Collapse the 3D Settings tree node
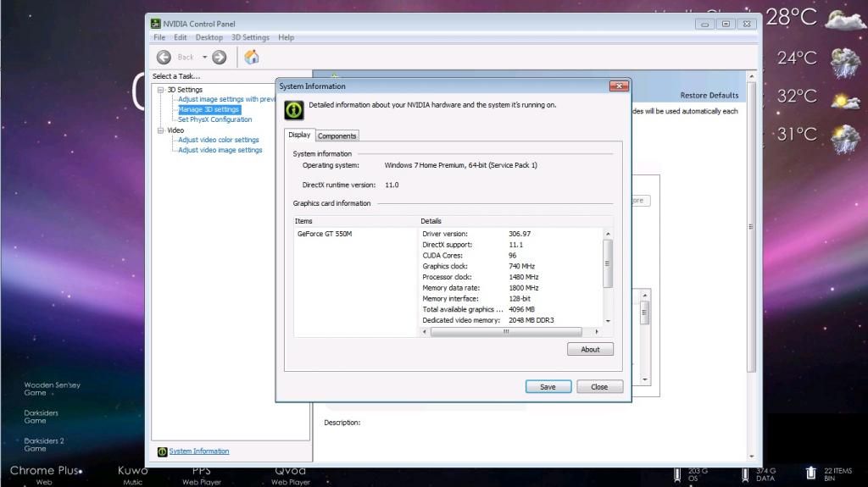The height and width of the screenshot is (487, 868). click(x=159, y=90)
